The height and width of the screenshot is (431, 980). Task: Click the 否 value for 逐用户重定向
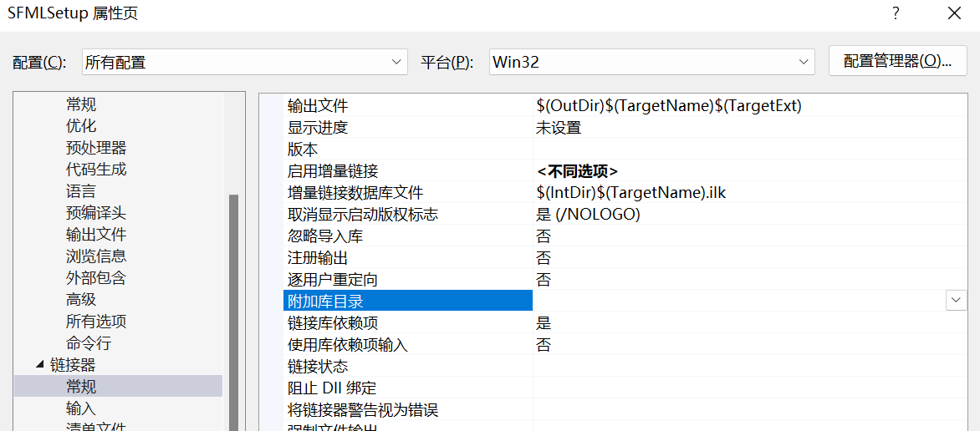544,279
